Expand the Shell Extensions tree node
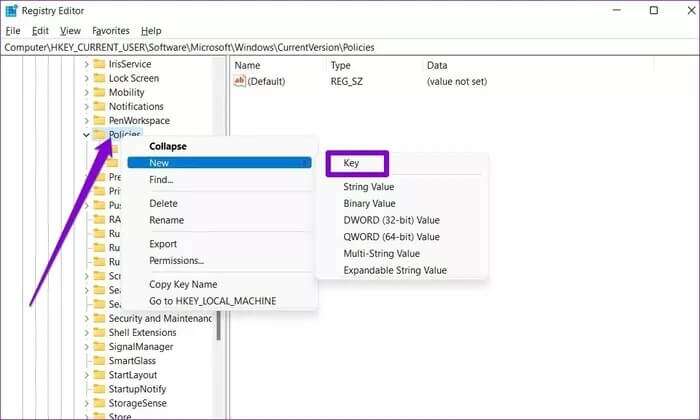The width and height of the screenshot is (700, 420). click(86, 332)
